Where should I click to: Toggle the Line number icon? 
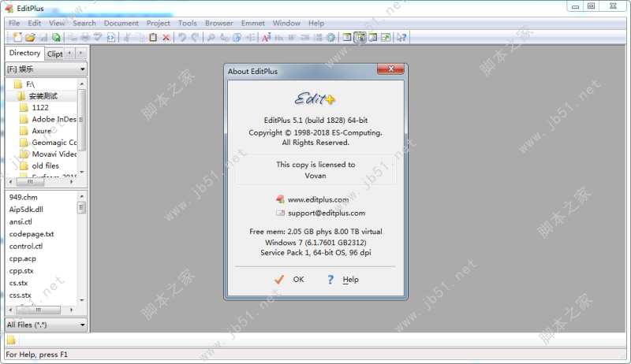pyautogui.click(x=318, y=37)
